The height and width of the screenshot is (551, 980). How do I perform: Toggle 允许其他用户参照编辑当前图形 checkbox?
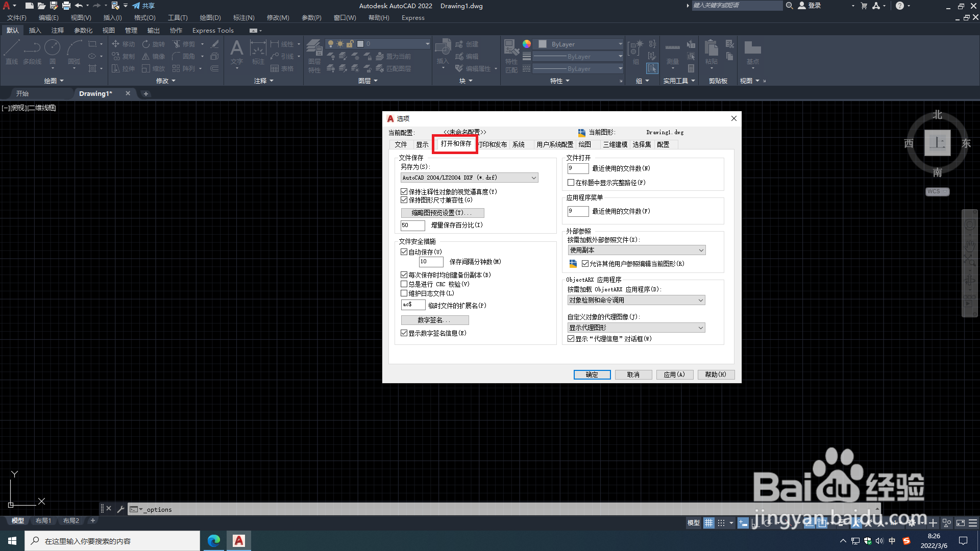585,264
